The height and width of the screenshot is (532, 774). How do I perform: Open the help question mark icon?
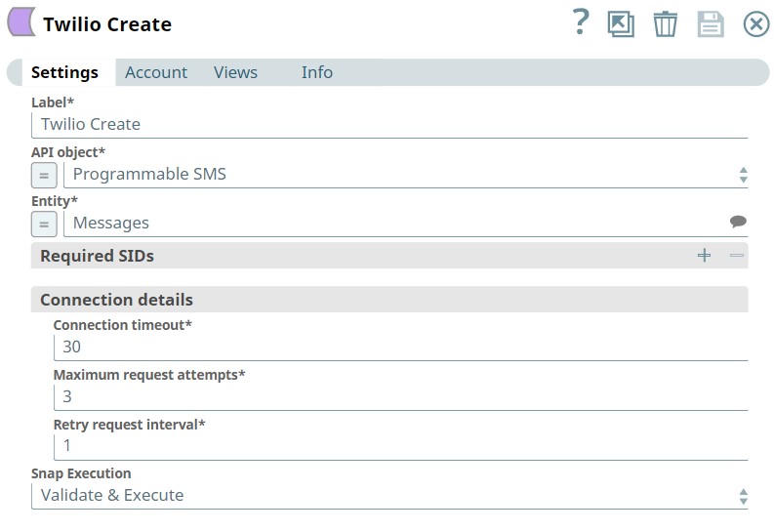[581, 22]
